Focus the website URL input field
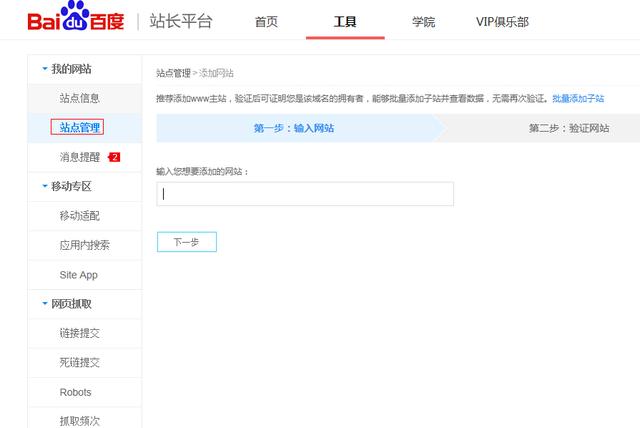 point(305,194)
